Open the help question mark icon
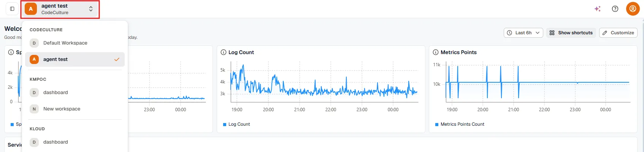Screen dimensions: 644x152 pyautogui.click(x=615, y=9)
